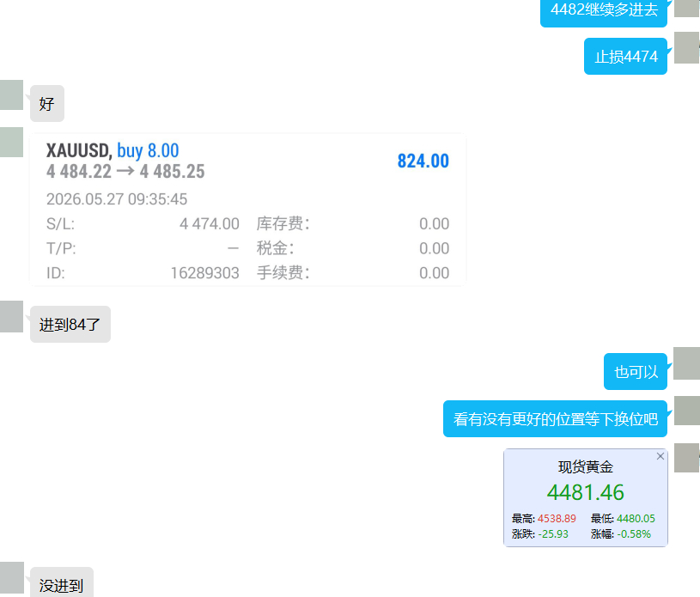Close the 现货黄金 price widget
The width and height of the screenshot is (700, 597).
coord(660,456)
